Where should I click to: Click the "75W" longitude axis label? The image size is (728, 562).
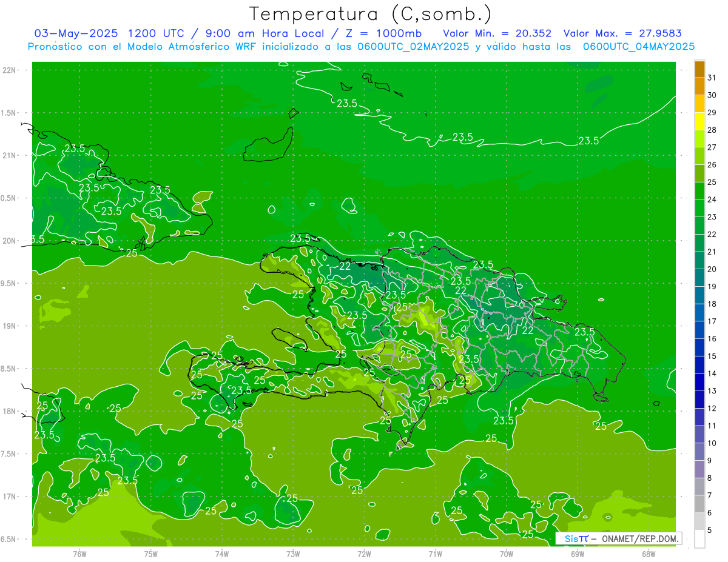151,554
